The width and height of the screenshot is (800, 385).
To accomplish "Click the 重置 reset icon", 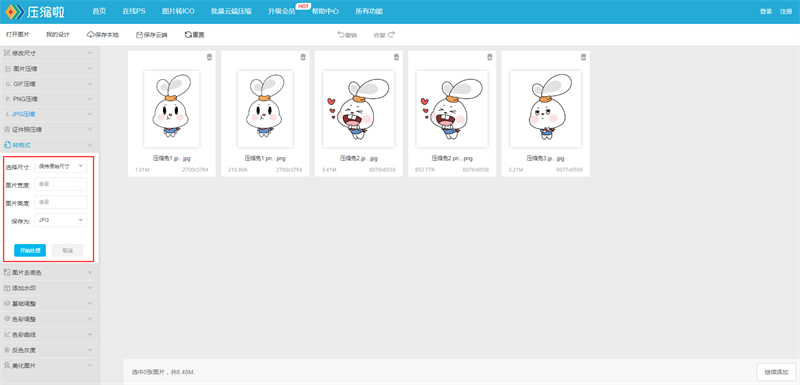I will pos(188,35).
